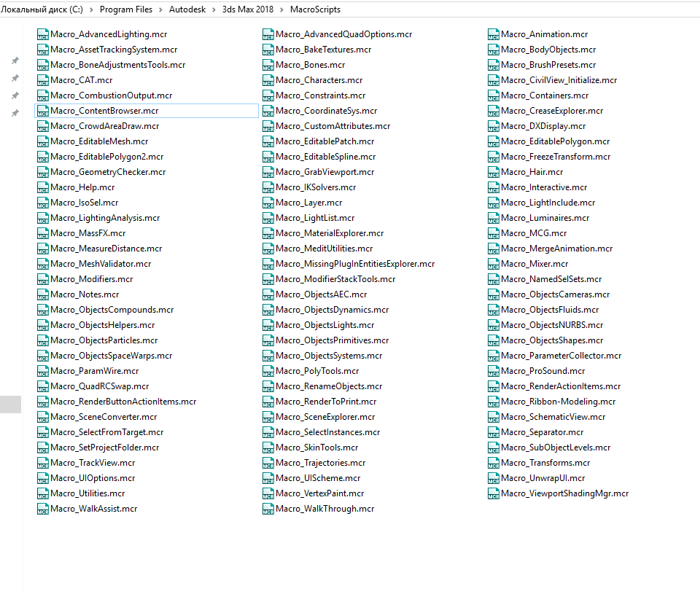The image size is (700, 594).
Task: Click the bottom pin icon in sidebar
Action: tap(15, 114)
